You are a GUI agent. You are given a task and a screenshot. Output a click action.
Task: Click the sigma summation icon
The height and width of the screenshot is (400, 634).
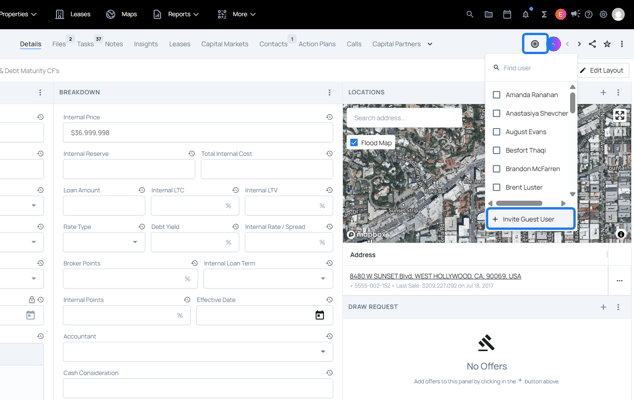544,15
